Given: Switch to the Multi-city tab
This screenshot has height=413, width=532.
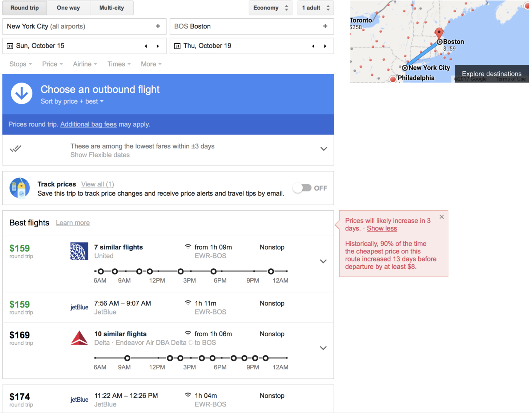Looking at the screenshot, I should [x=112, y=8].
